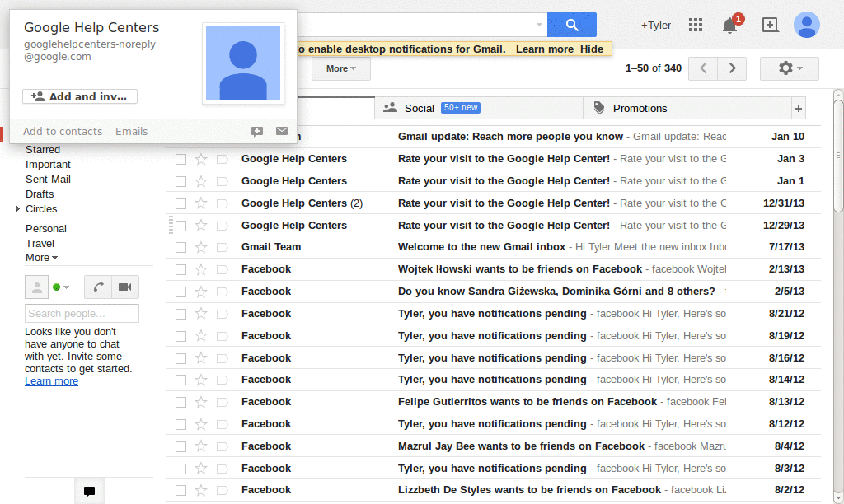Screen dimensions: 844x504
Task: Click the Search people input field
Action: click(x=82, y=313)
